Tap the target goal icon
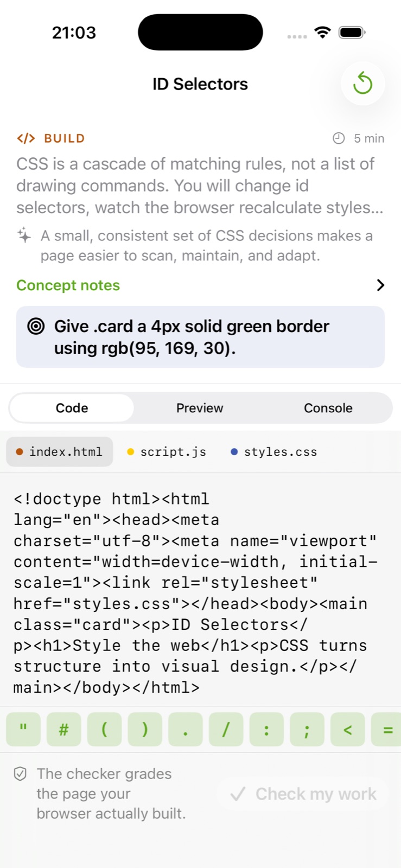This screenshot has height=868, width=401. 36,326
